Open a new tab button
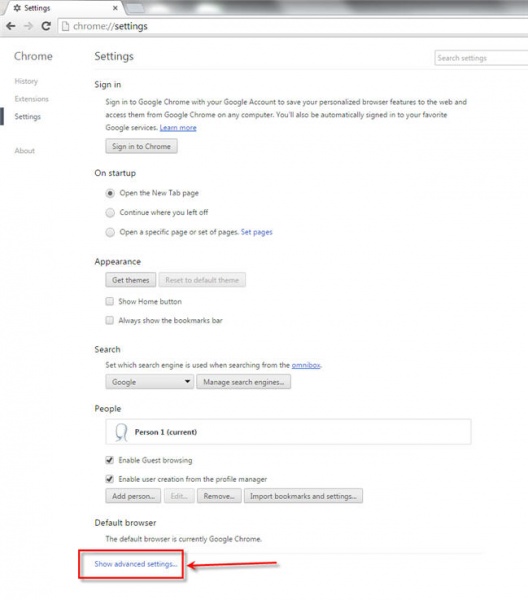 [134, 8]
